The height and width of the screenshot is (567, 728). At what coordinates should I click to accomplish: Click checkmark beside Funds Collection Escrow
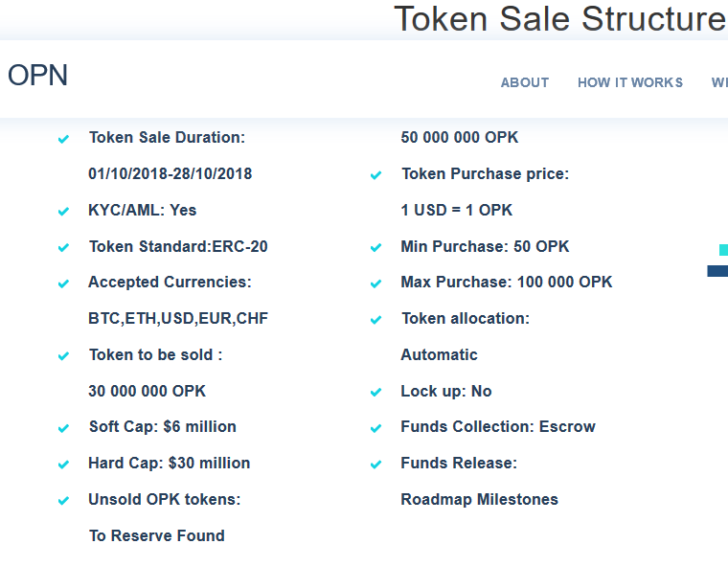(x=376, y=428)
